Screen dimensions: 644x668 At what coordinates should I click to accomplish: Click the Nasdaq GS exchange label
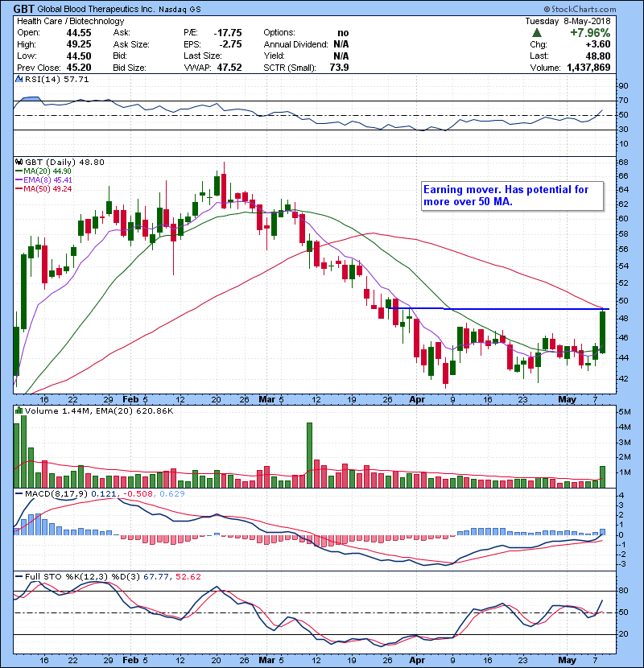click(x=180, y=10)
